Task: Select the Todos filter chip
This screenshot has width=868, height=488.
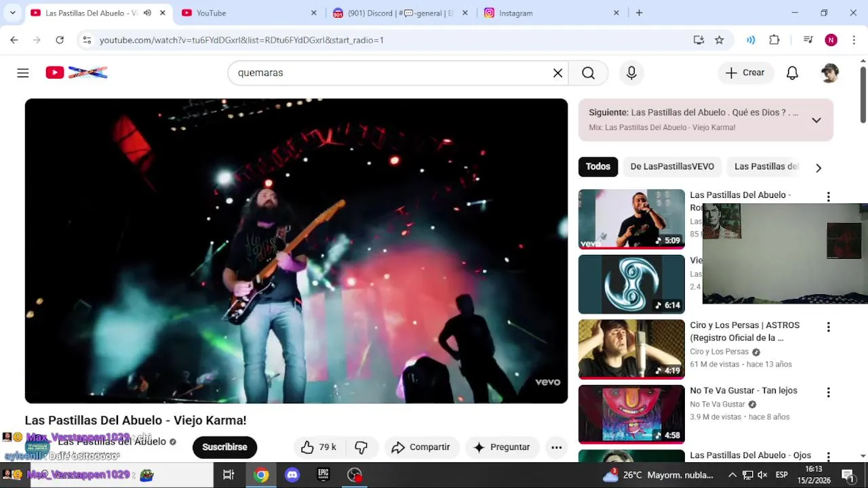Action: (x=598, y=167)
